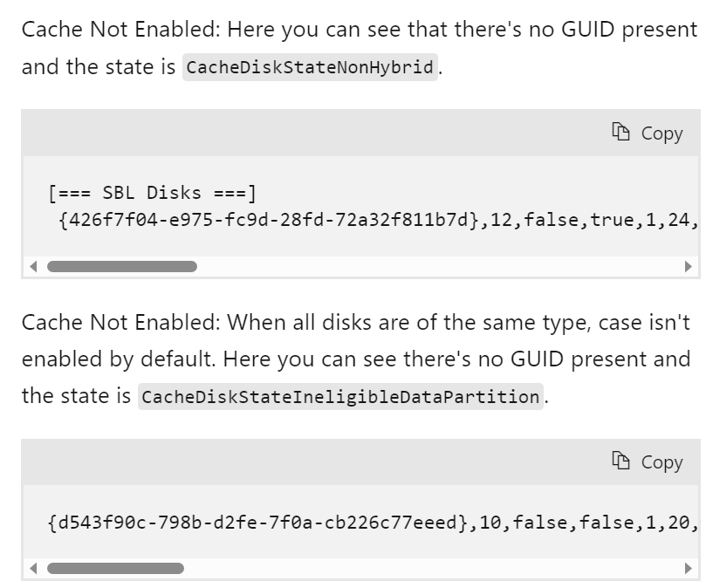This screenshot has height=588, width=713.
Task: Click the "[=== SBL Disks ===]" code line
Action: coord(152,193)
